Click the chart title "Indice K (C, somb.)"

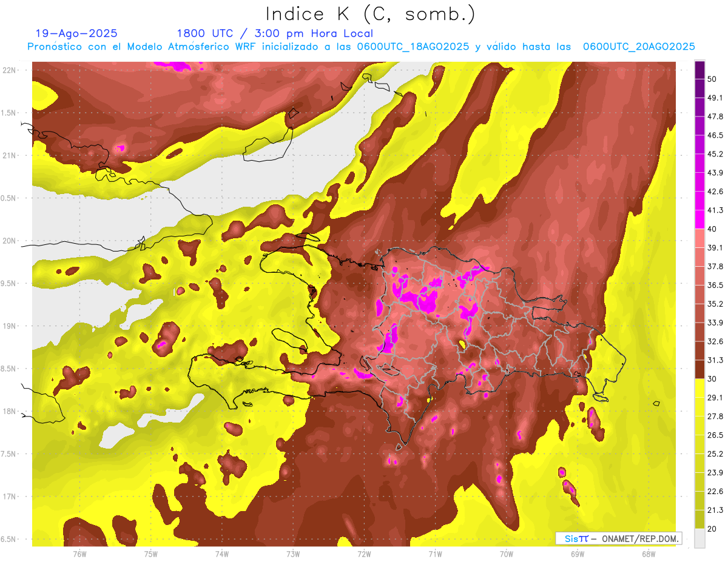tap(371, 15)
